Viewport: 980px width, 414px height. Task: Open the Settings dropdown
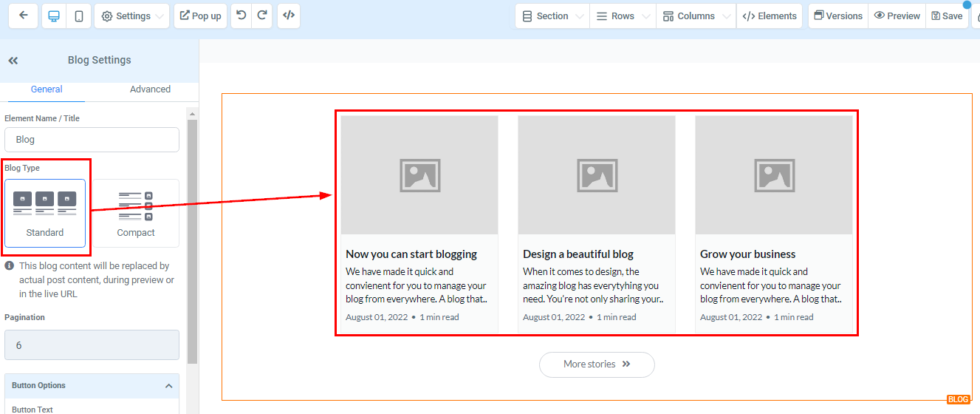click(x=131, y=16)
